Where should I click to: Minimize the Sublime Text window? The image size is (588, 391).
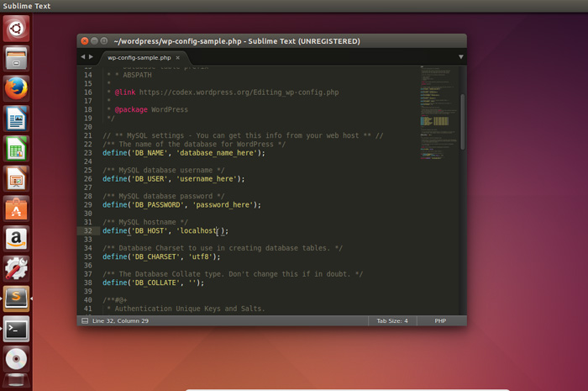94,41
